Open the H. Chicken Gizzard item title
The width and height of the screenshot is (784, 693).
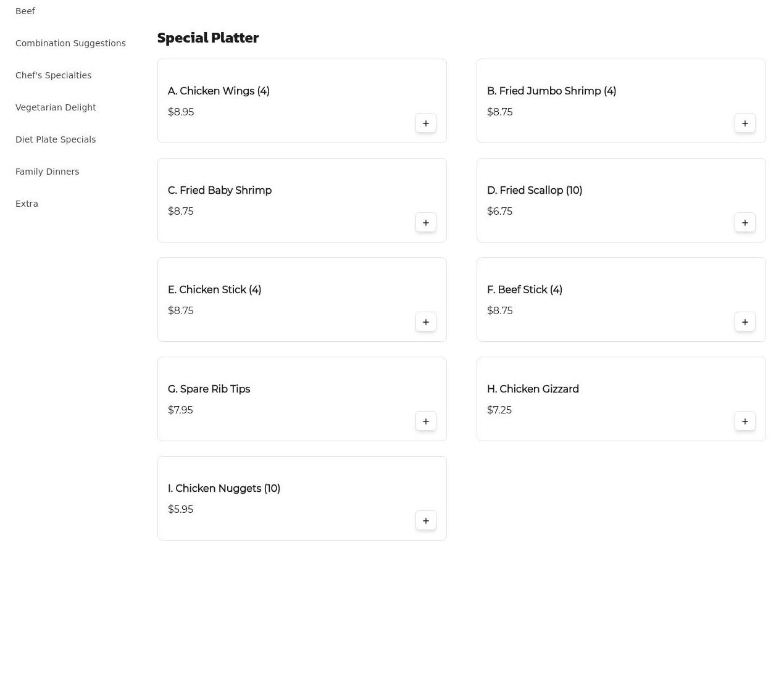tap(533, 389)
